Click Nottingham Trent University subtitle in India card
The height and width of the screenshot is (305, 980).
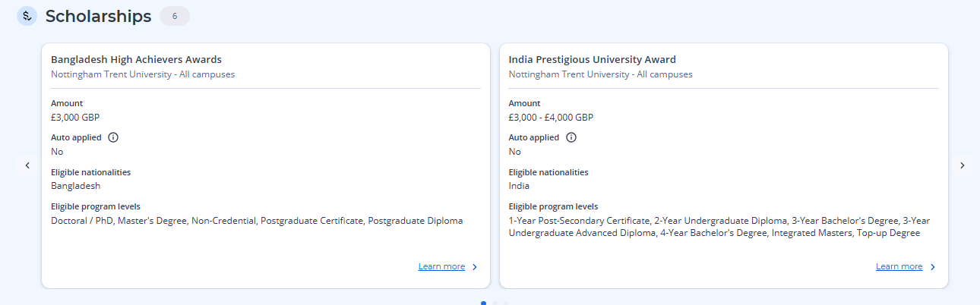point(600,74)
